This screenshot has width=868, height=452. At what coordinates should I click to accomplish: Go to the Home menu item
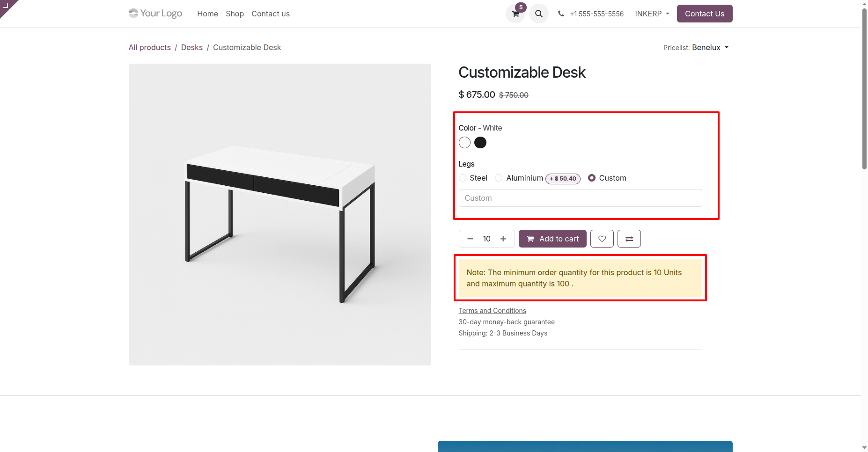pyautogui.click(x=207, y=14)
